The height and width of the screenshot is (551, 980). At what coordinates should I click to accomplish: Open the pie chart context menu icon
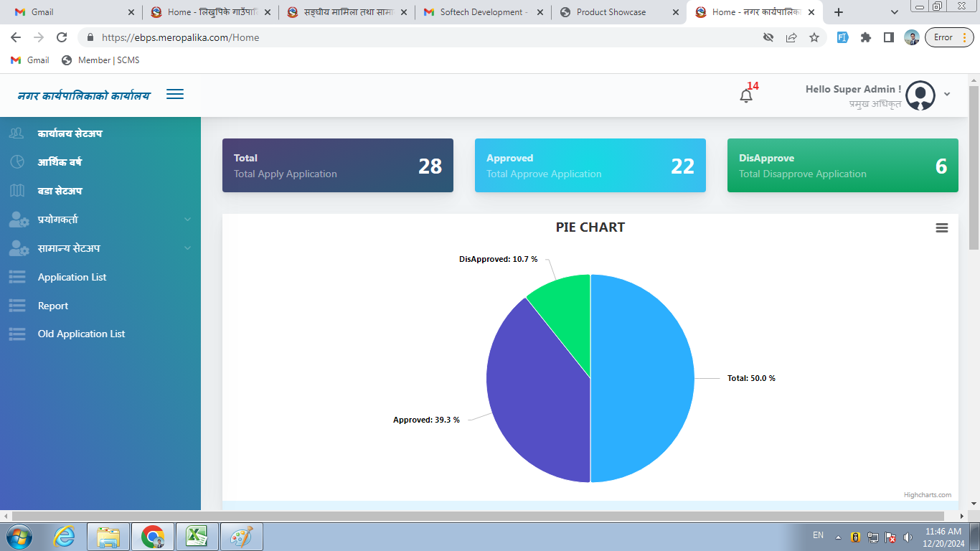click(941, 227)
